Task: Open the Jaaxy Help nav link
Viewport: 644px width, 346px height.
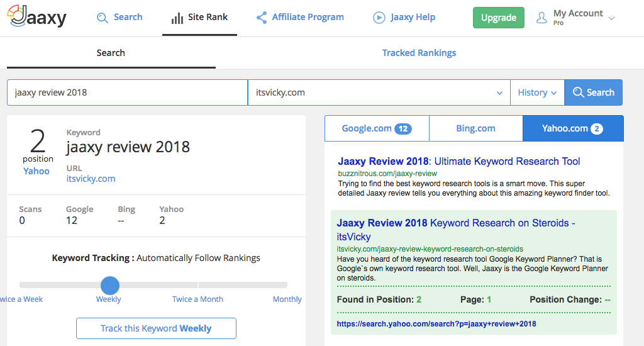Action: [413, 17]
